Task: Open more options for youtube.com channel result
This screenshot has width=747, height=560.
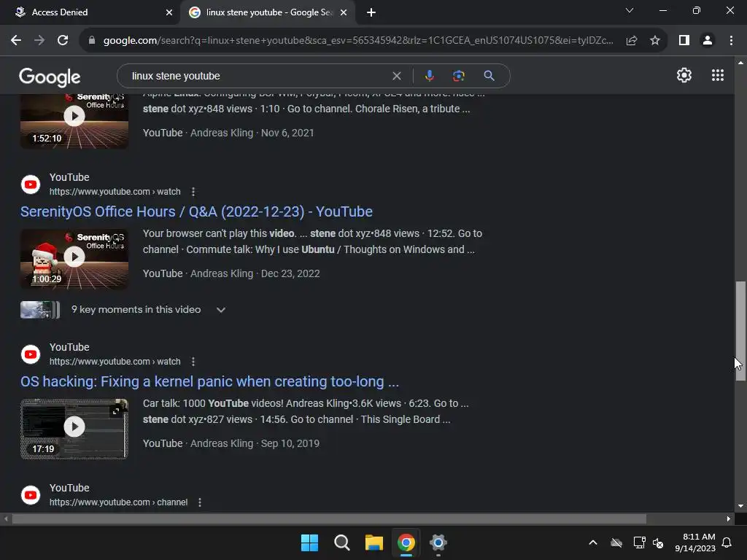Action: click(200, 502)
